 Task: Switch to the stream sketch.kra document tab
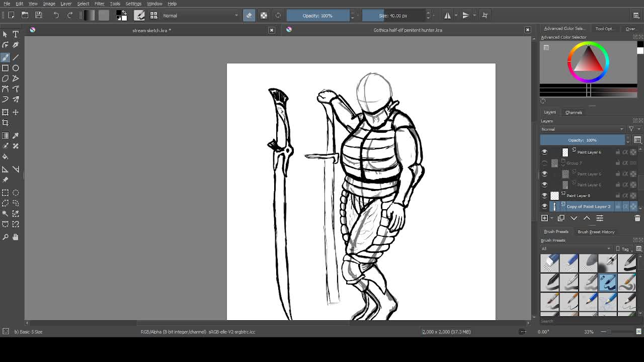tap(151, 30)
